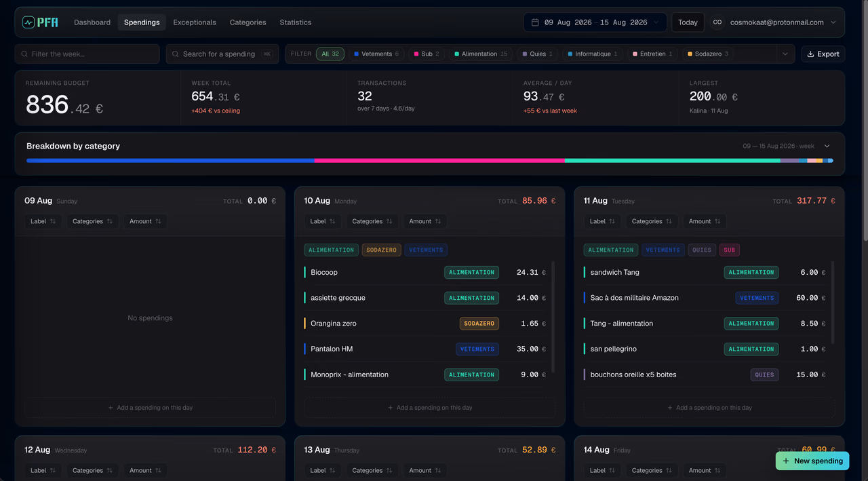Image resolution: width=868 pixels, height=481 pixels.
Task: Toggle the Sub filter chip
Action: [427, 54]
